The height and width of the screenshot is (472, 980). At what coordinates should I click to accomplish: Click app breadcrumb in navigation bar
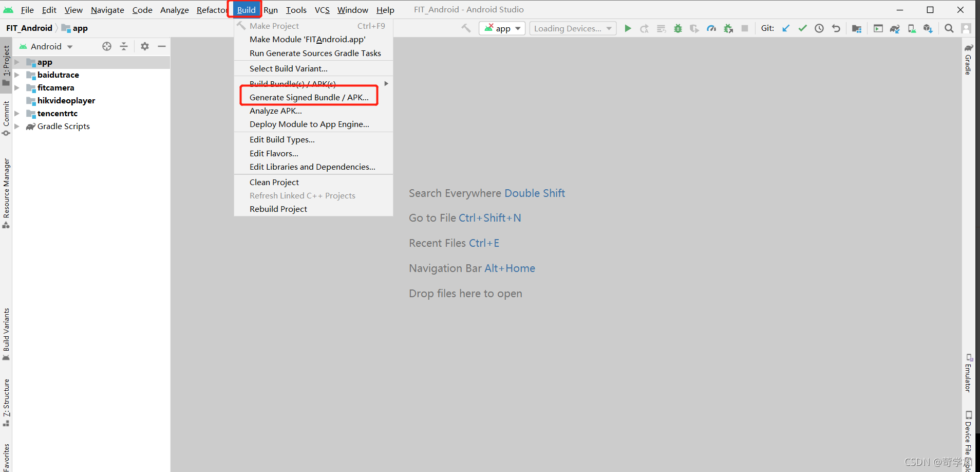tap(75, 28)
